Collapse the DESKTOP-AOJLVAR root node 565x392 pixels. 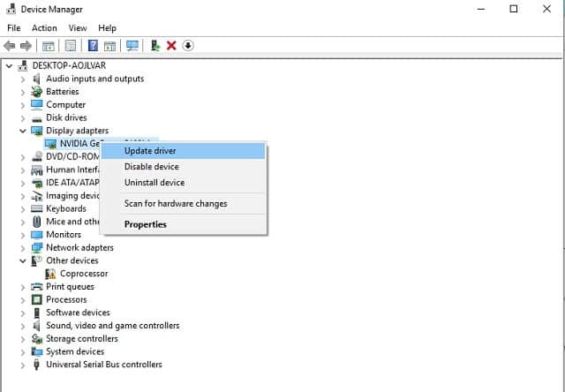[x=10, y=66]
